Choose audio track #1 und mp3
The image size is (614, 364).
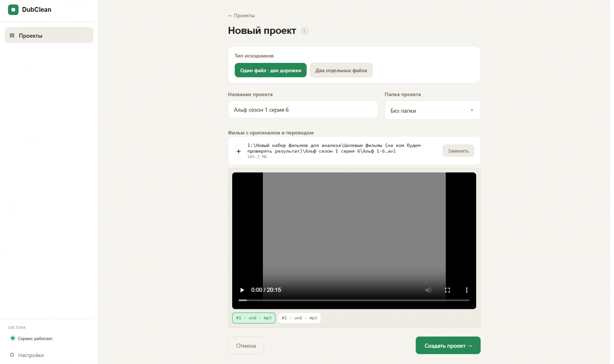253,318
